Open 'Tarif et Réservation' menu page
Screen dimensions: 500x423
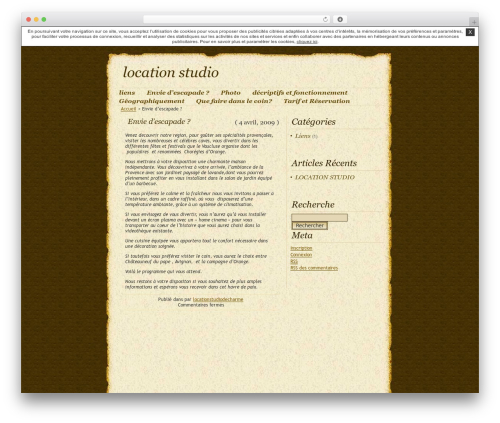(x=317, y=101)
